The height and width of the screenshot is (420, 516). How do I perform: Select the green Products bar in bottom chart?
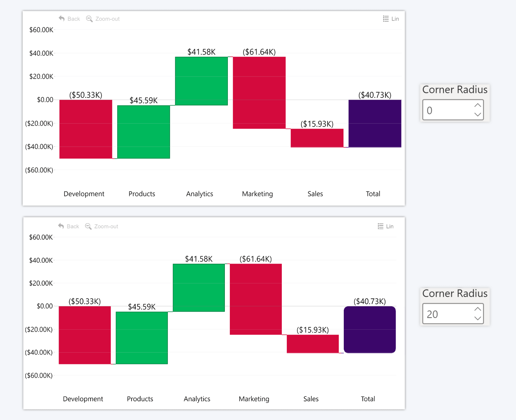click(142, 338)
